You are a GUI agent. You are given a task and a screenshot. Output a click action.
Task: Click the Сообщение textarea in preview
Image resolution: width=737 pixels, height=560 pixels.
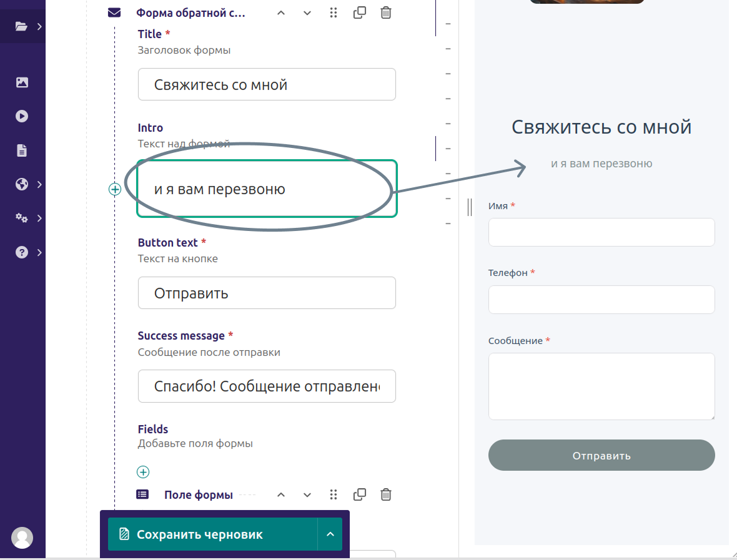pyautogui.click(x=601, y=386)
